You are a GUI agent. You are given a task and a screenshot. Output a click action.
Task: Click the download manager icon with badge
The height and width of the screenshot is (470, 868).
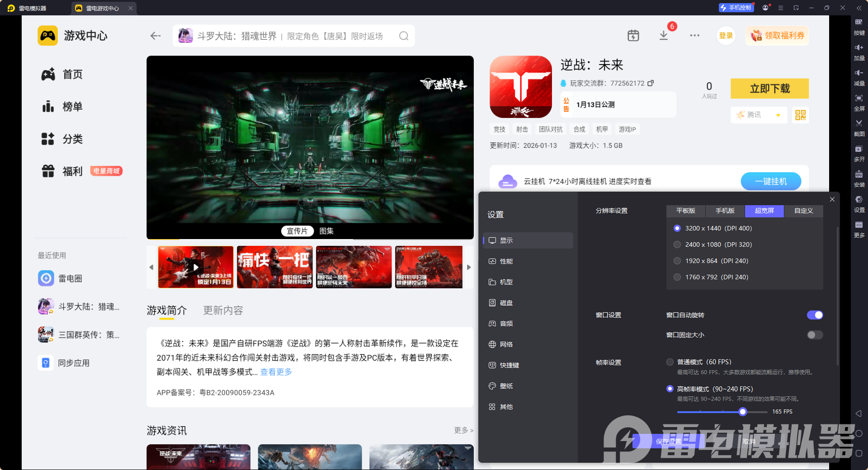click(664, 35)
